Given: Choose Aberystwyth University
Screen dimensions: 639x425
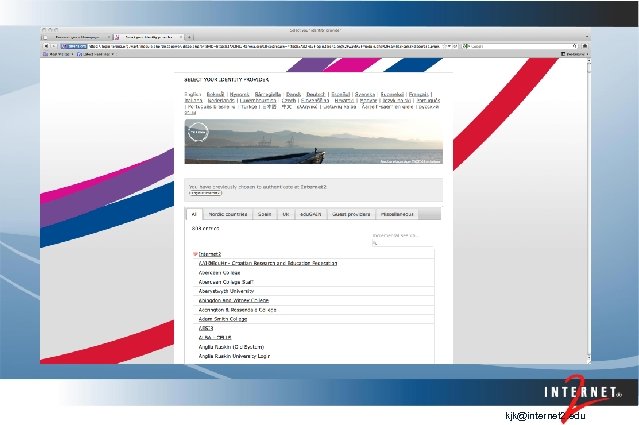Looking at the screenshot, I should pos(226,291).
